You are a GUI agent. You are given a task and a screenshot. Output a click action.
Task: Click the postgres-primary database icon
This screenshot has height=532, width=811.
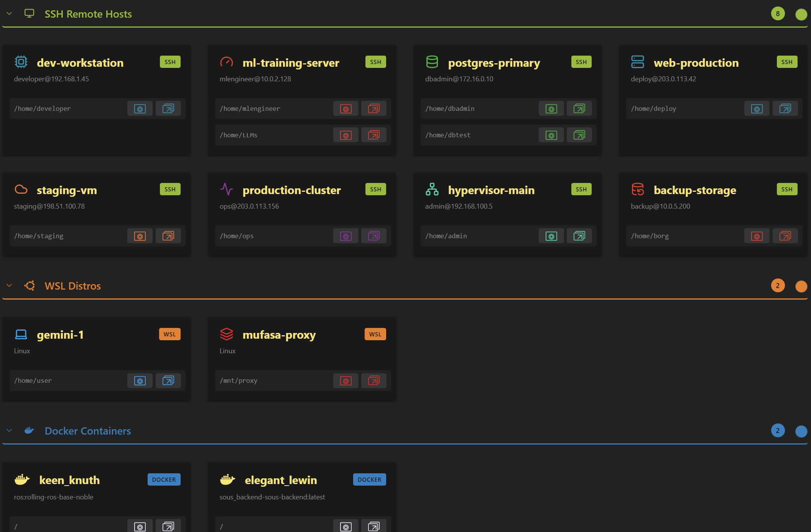point(432,62)
